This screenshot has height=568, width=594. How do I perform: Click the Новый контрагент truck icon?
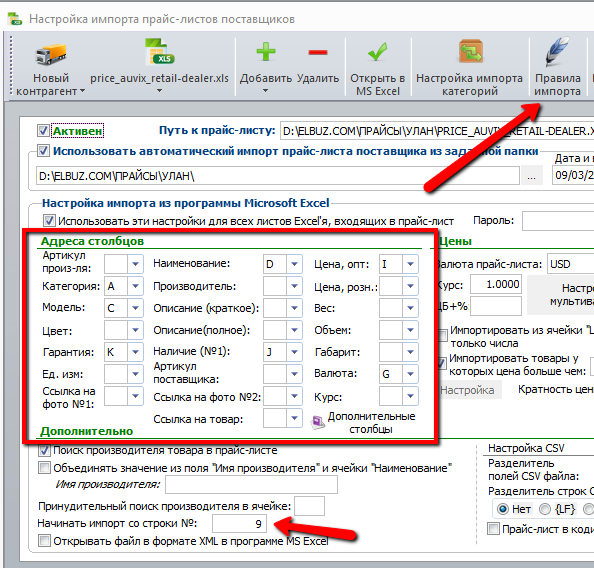tap(51, 53)
